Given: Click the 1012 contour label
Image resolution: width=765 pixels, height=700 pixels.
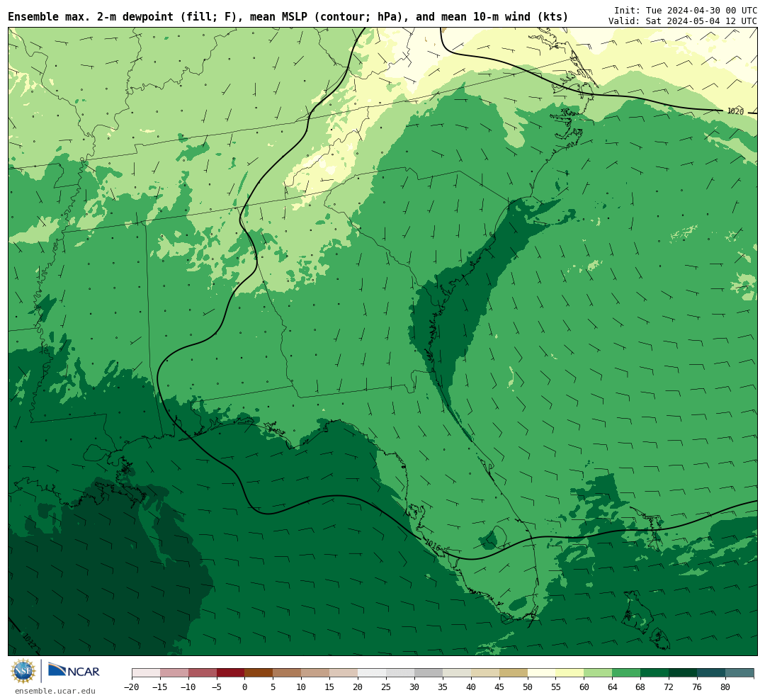Looking at the screenshot, I should tap(29, 640).
